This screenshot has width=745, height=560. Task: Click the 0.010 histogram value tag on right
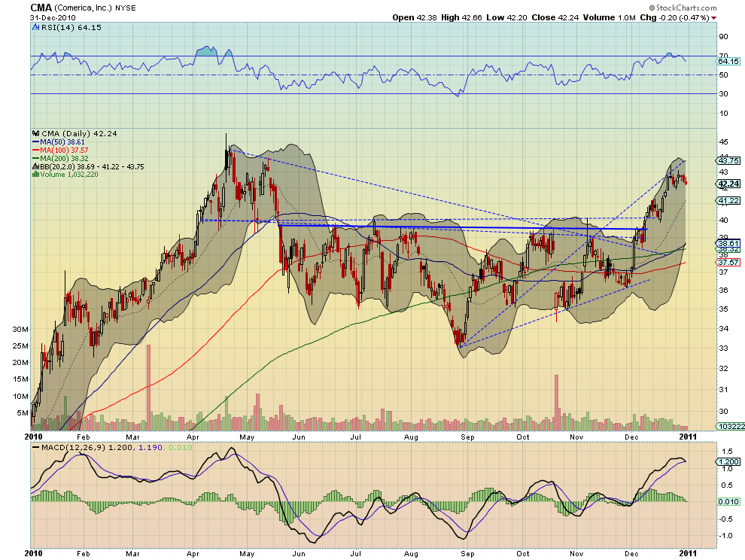click(728, 501)
